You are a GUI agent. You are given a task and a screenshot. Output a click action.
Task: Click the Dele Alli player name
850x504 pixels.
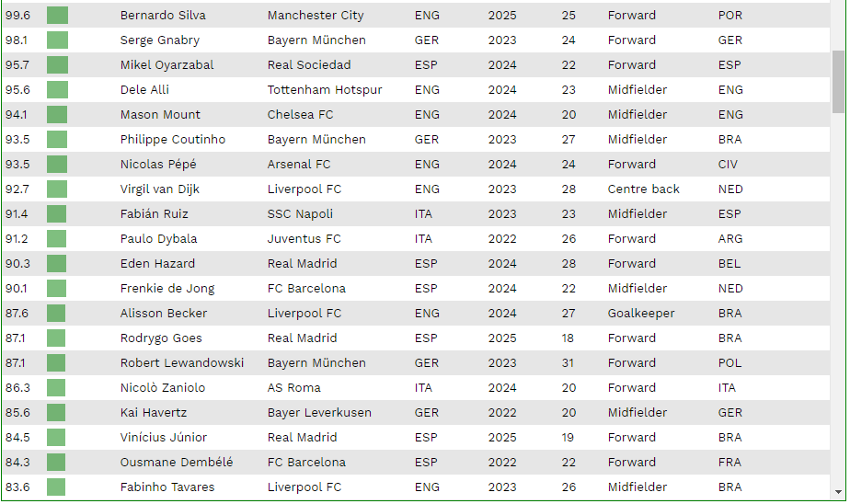click(144, 90)
